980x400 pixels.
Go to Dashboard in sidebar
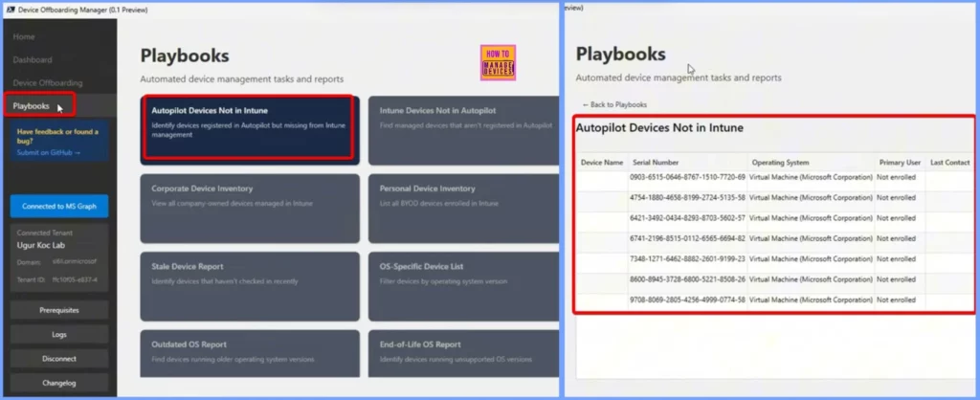pyautogui.click(x=33, y=60)
